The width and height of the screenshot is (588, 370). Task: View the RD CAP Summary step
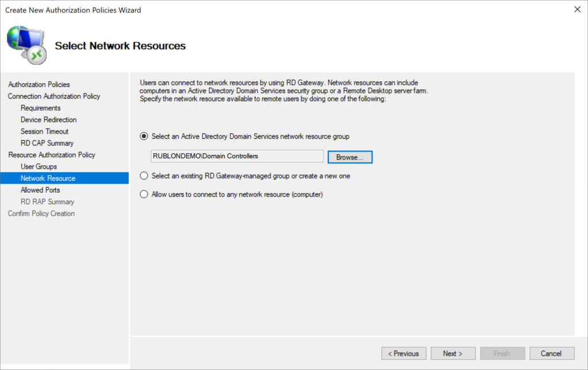[47, 143]
